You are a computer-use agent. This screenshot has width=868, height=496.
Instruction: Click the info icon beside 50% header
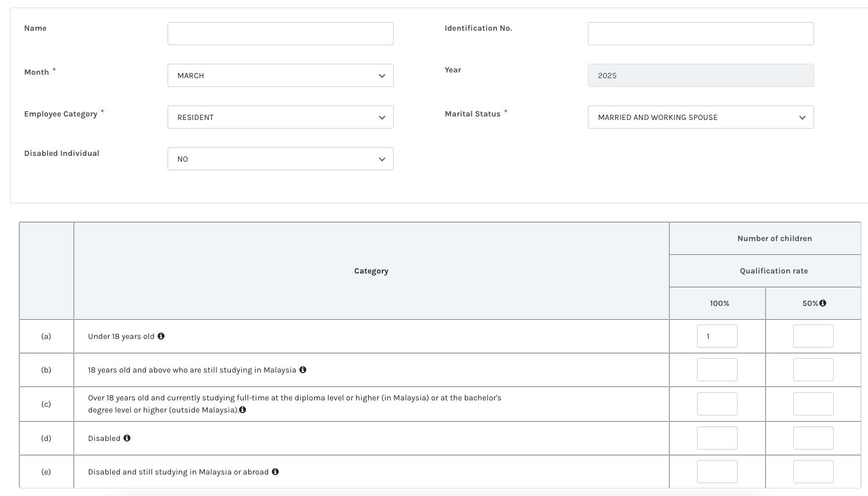823,303
